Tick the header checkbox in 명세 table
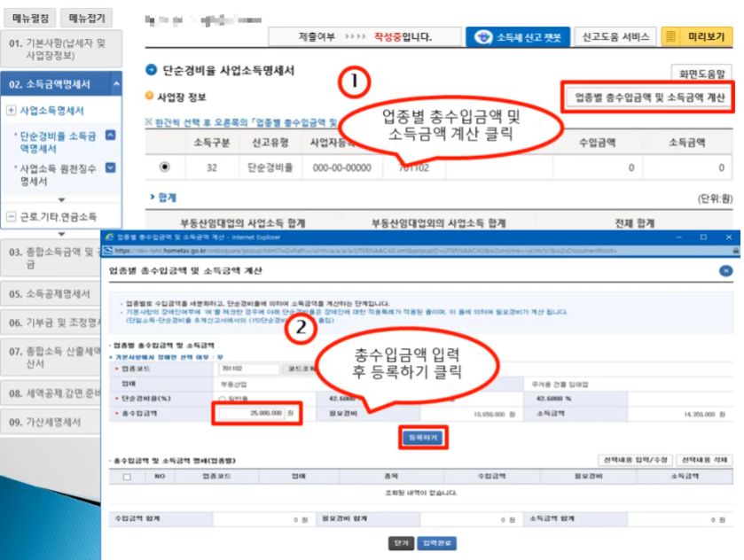The height and width of the screenshot is (560, 744). coord(127,477)
